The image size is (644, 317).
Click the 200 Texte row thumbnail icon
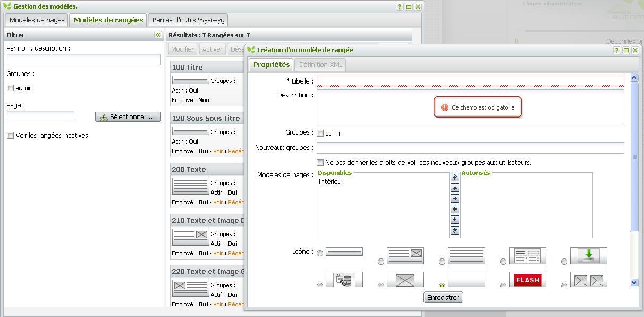(191, 186)
